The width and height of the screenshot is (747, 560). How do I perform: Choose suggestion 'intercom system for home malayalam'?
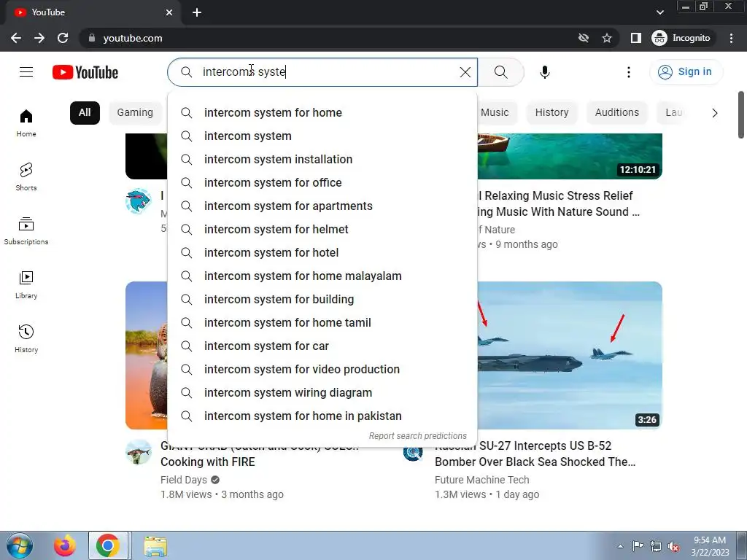322,276
